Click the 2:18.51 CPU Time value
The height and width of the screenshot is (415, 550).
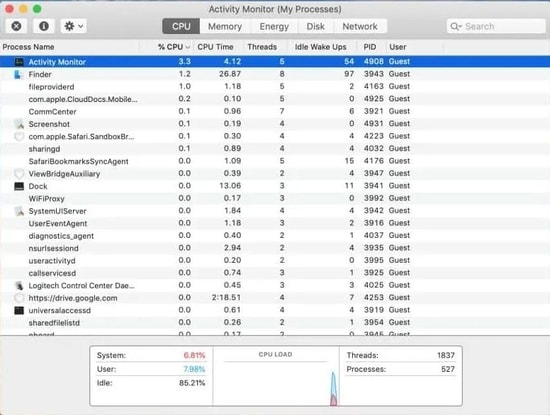226,297
